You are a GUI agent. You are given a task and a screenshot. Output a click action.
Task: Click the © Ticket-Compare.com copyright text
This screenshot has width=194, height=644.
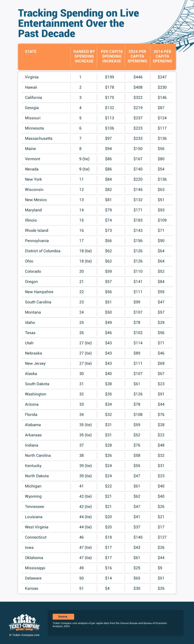(x=24, y=635)
